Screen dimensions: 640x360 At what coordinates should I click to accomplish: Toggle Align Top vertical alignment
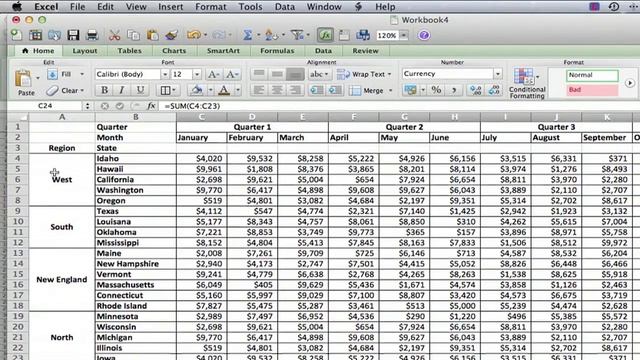pyautogui.click(x=258, y=74)
